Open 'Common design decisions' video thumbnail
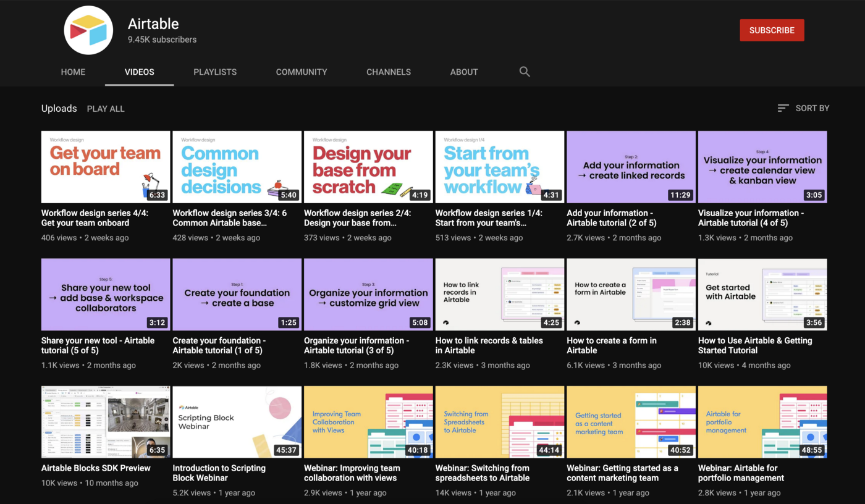The width and height of the screenshot is (865, 504). click(x=237, y=167)
